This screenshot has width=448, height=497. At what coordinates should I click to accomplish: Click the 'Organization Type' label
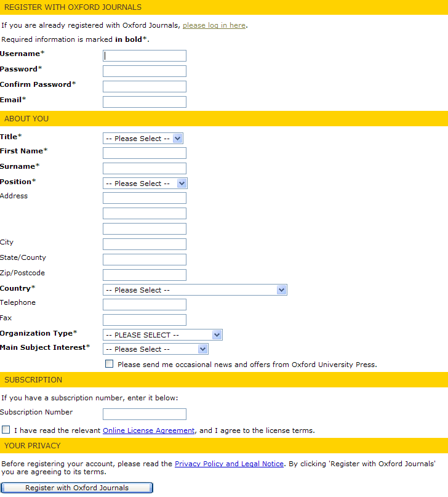point(39,333)
